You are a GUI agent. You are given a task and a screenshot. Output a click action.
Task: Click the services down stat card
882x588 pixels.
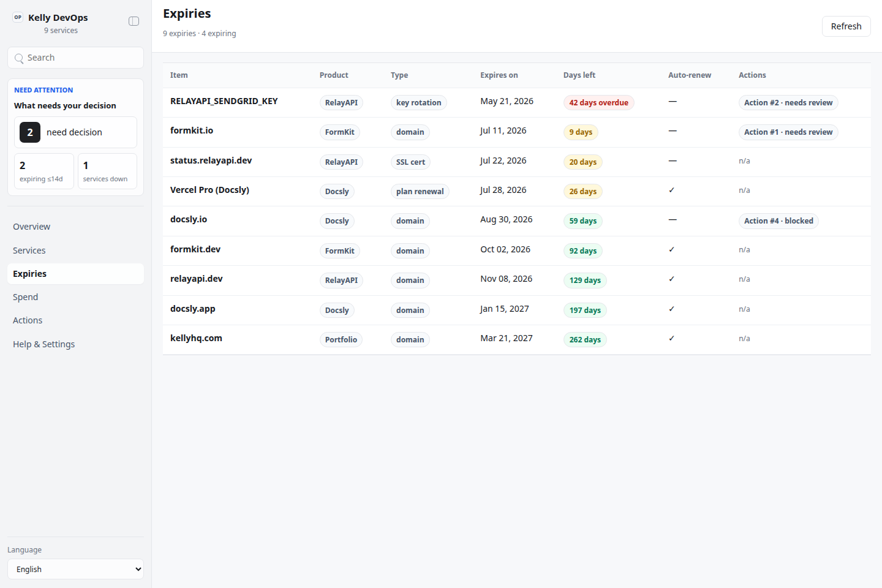coord(107,171)
